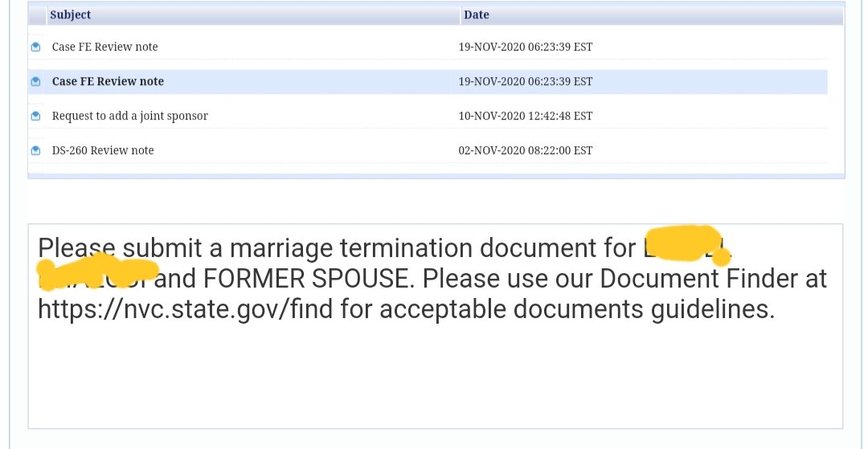
Task: Click the date in the highlighted blue row
Action: [x=526, y=82]
